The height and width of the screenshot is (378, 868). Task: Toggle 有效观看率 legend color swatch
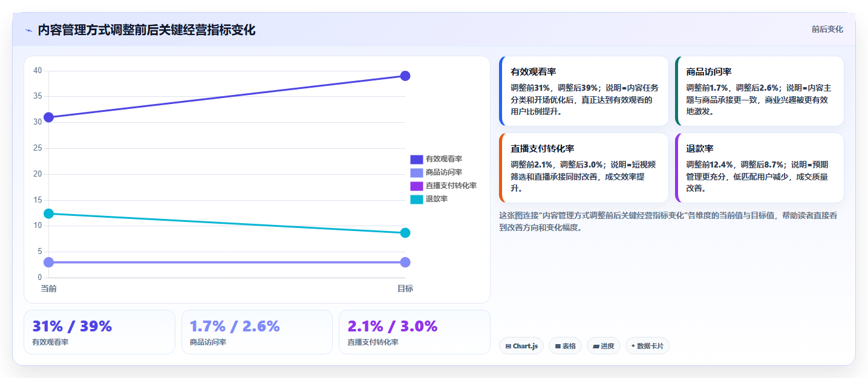(x=417, y=159)
